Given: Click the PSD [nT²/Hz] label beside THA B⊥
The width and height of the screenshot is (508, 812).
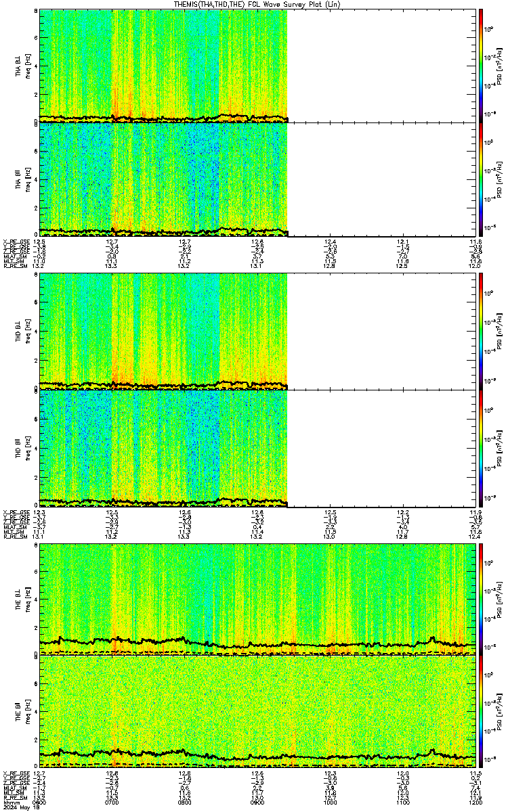Looking at the screenshot, I should pos(499,66).
